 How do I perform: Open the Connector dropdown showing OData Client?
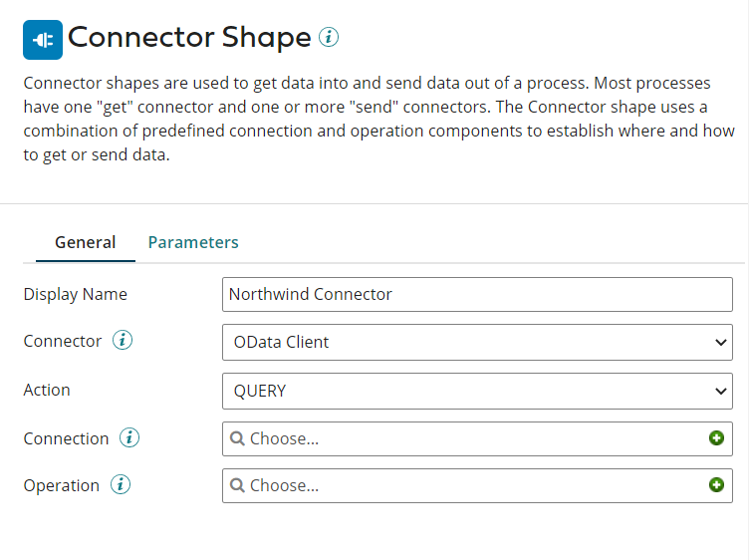[477, 342]
